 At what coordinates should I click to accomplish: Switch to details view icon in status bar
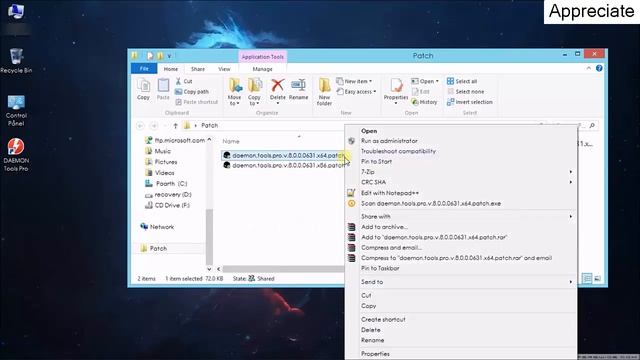587,278
